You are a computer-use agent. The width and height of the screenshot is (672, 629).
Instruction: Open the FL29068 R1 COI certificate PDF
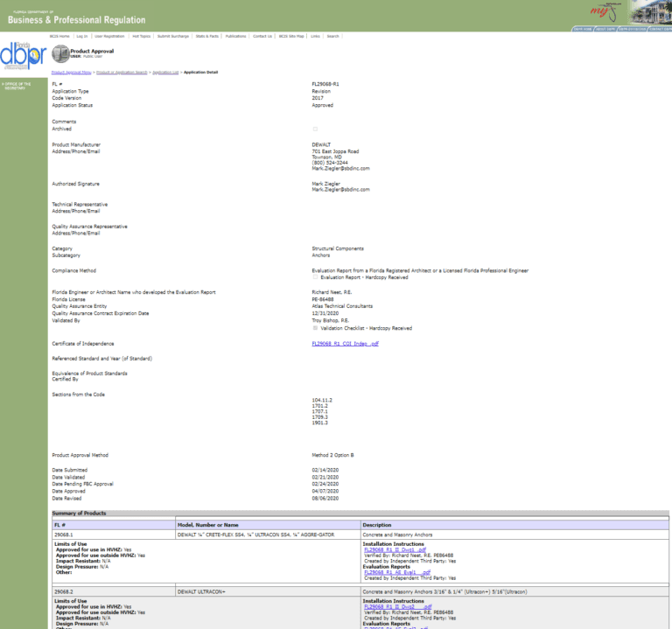(345, 344)
